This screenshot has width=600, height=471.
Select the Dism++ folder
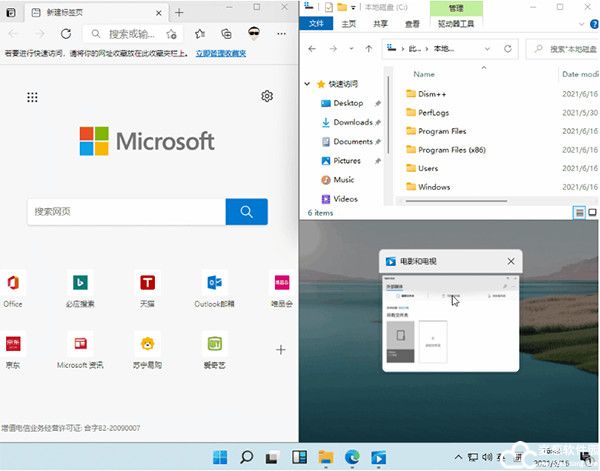[x=432, y=94]
